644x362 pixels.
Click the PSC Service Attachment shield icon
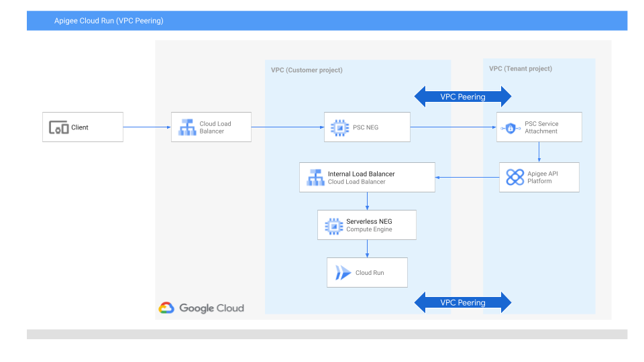pyautogui.click(x=511, y=129)
